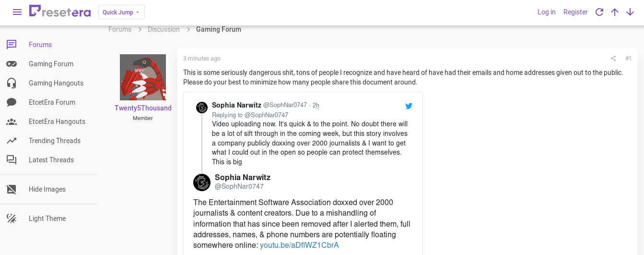This screenshot has width=644, height=255.
Task: View Twenty5Thousand's profile via username
Action: [143, 108]
